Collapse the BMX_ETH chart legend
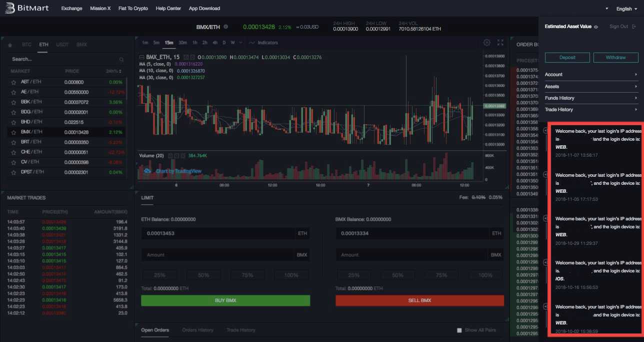The height and width of the screenshot is (342, 644). click(x=141, y=58)
